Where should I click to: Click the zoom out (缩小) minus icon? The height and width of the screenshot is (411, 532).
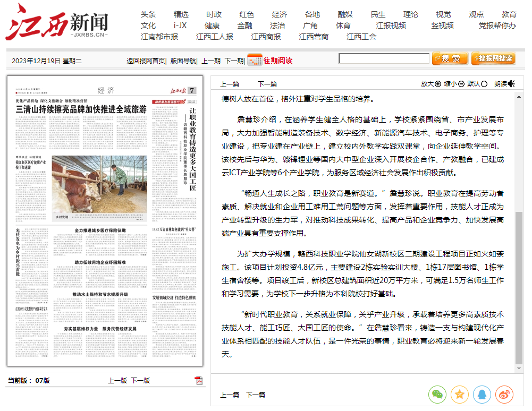pos(461,84)
